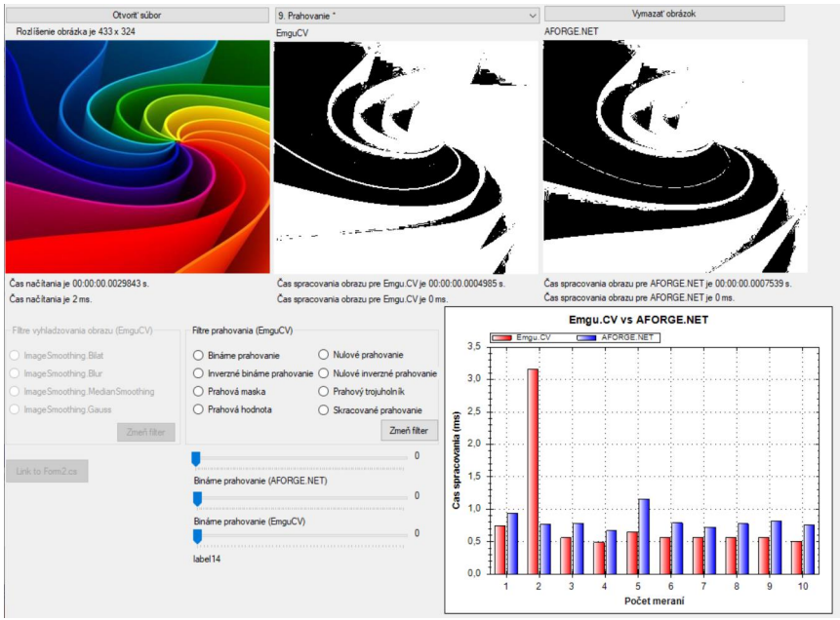840x620 pixels.
Task: Choose the "Prahový trojuholník" threshold method
Action: pos(324,391)
